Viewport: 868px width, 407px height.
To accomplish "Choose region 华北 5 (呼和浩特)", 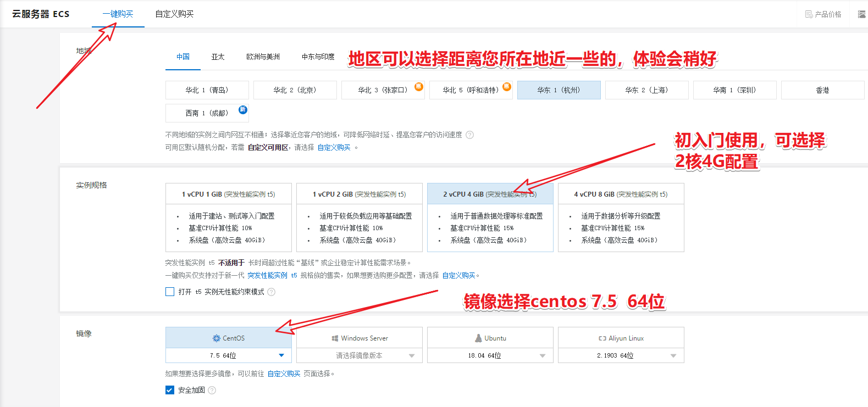I will point(471,90).
